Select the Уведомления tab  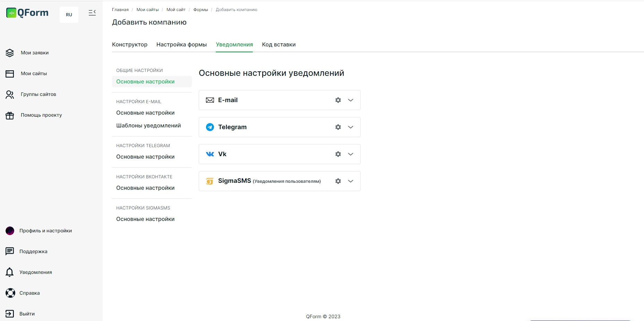(234, 45)
